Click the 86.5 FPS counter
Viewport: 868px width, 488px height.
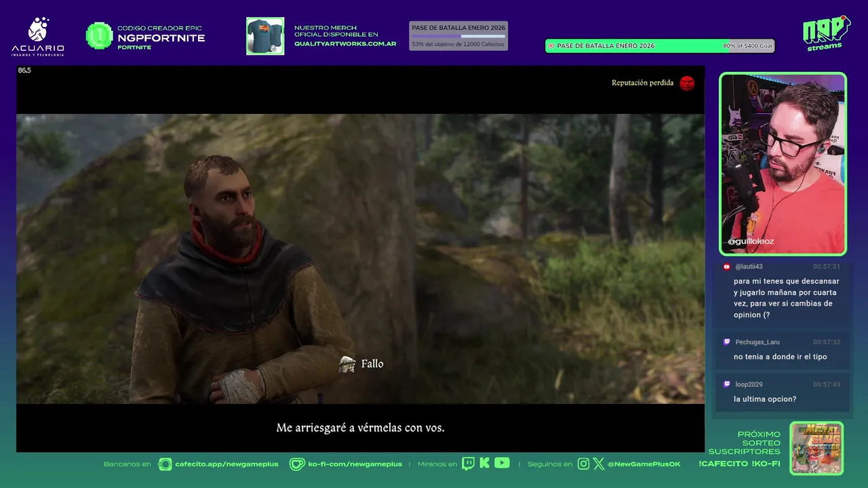click(x=24, y=70)
